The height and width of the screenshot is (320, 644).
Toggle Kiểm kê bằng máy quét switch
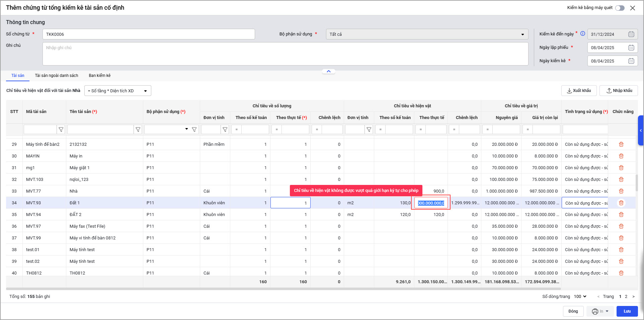620,8
